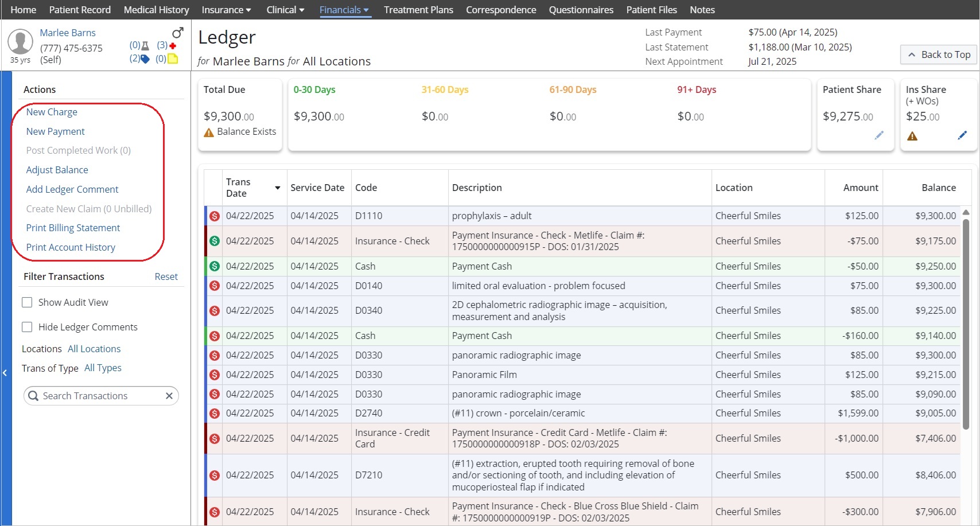Open Questionnaires tab
The height and width of the screenshot is (526, 980).
tap(581, 10)
